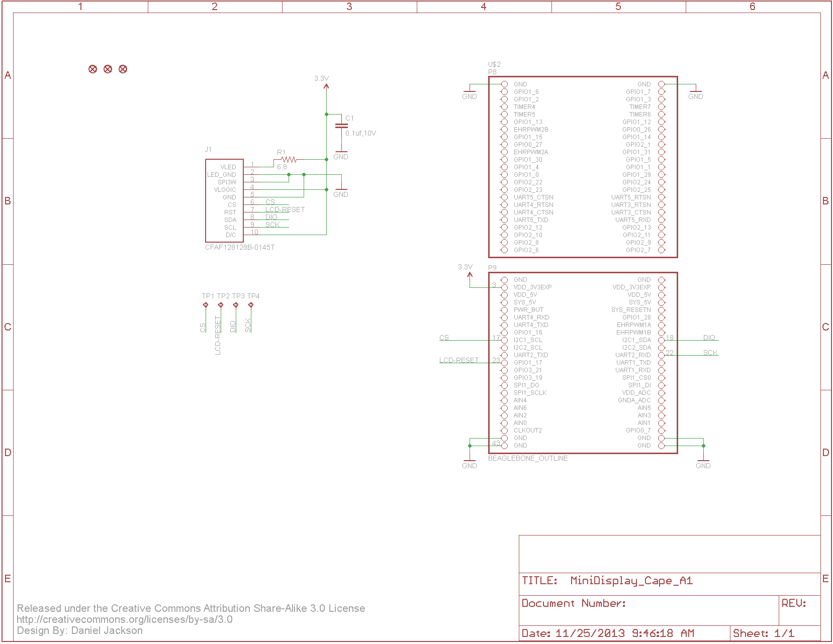Click a mounting hole symbol at top left
This screenshot has height=644, width=833.
click(x=92, y=69)
